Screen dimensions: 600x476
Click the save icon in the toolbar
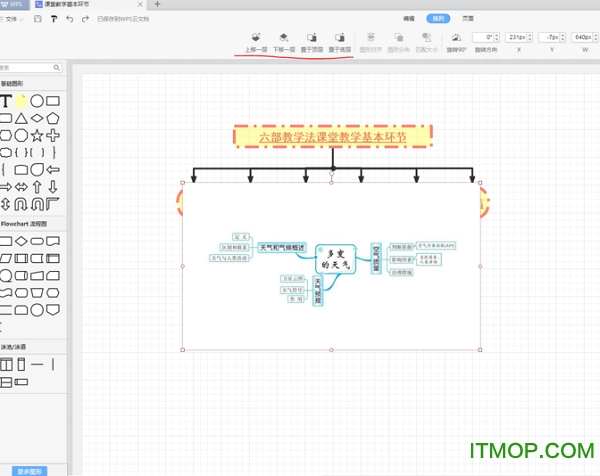point(37,19)
